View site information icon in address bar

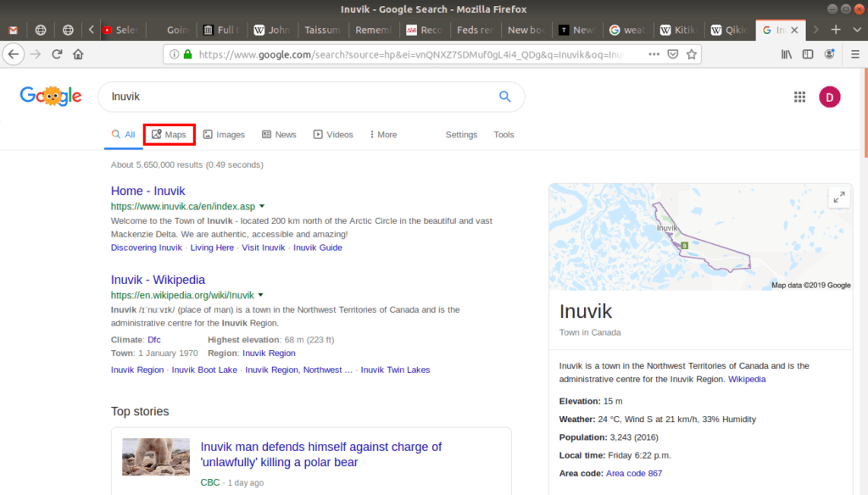174,54
